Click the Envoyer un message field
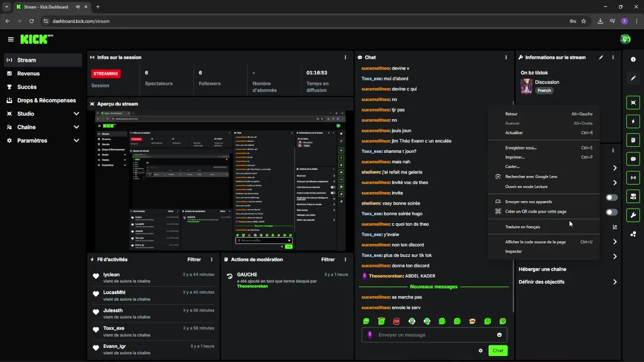644x362 pixels. 434,335
